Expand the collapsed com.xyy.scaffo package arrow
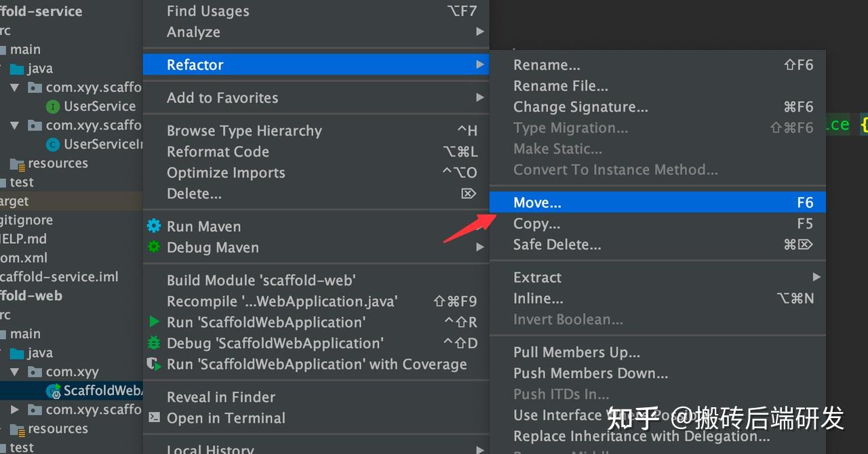Screen dimensions: 868x454 15,410
